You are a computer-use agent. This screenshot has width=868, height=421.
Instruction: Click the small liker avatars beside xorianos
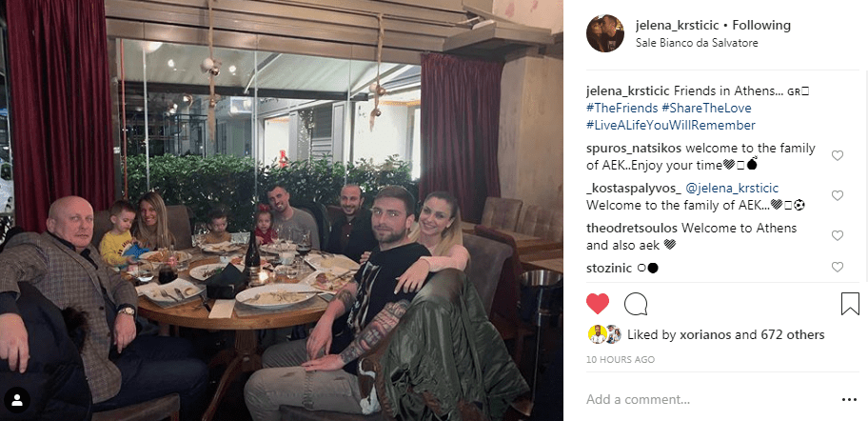tap(604, 334)
